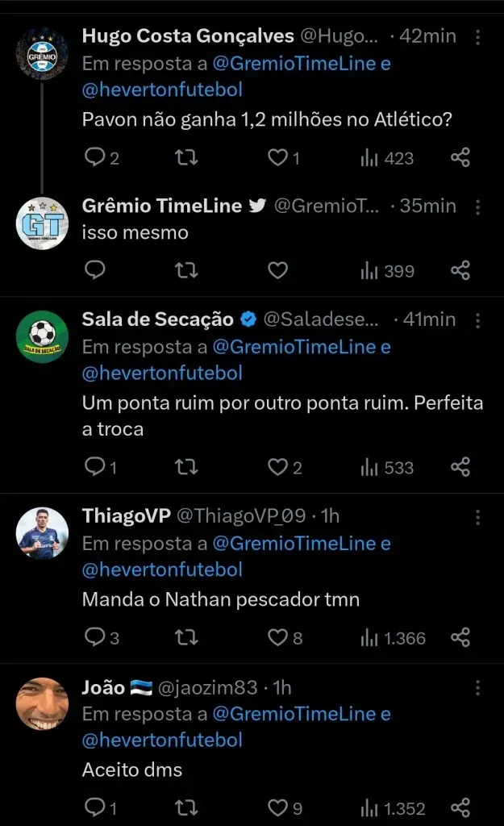
Task: Retweet Grêmio TimeLine's 'isso mesmo' reply
Action: [186, 270]
